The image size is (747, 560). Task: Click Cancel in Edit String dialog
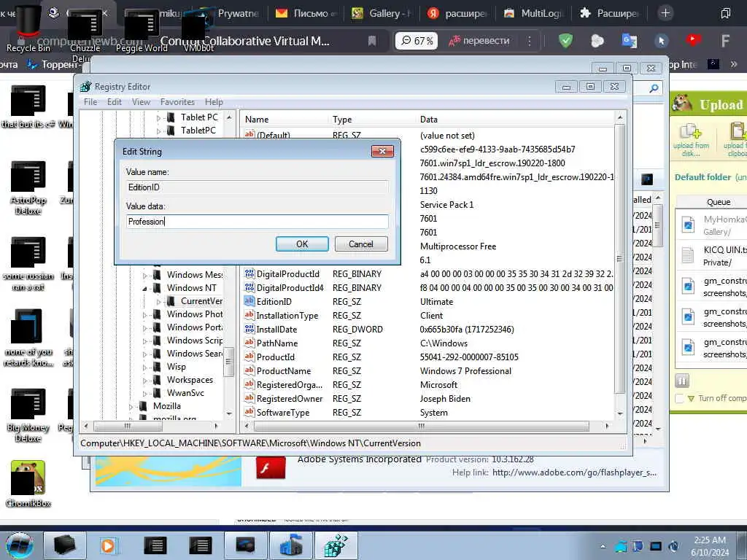(361, 244)
